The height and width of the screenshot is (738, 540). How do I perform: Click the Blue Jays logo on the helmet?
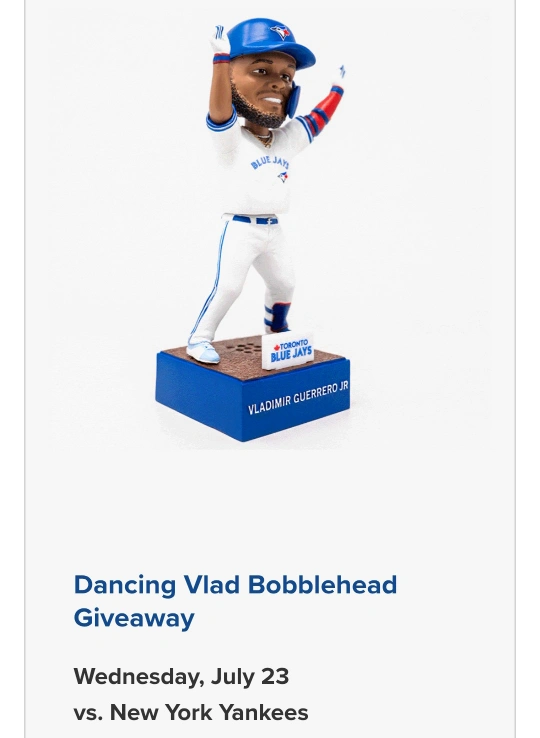click(281, 32)
